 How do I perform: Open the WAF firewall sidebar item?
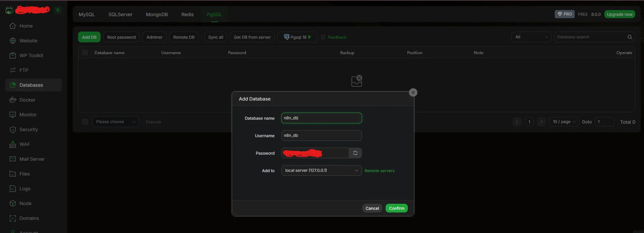point(25,144)
